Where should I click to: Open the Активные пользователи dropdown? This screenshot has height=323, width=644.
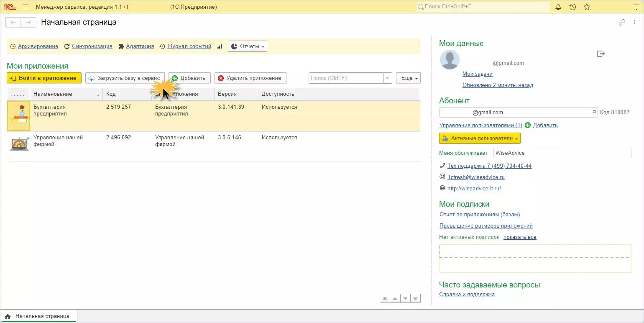point(480,138)
